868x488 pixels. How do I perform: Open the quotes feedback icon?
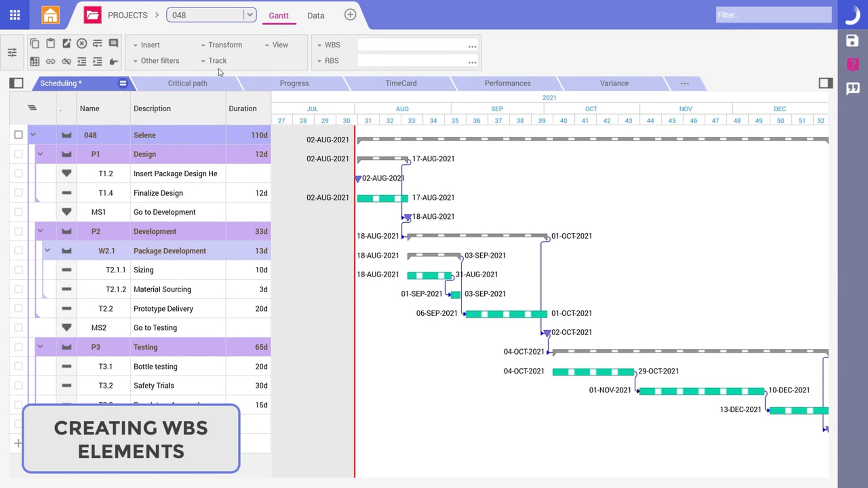(853, 89)
